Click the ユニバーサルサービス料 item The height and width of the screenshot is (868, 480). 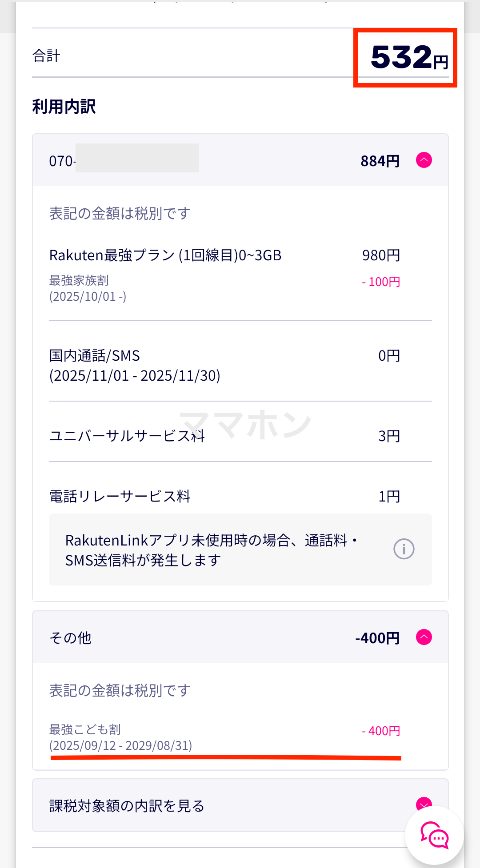(127, 436)
